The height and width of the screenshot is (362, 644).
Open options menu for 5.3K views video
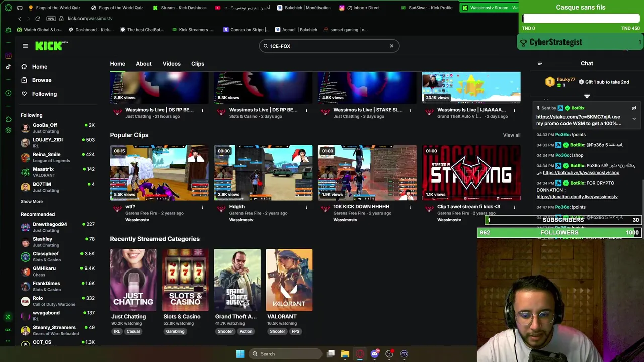coord(306,110)
